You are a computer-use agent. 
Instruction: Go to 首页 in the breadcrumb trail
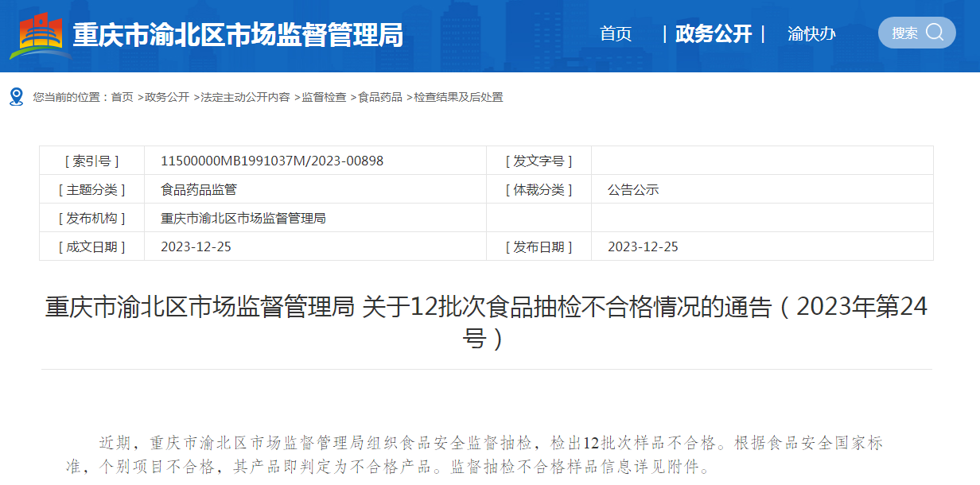(x=122, y=97)
